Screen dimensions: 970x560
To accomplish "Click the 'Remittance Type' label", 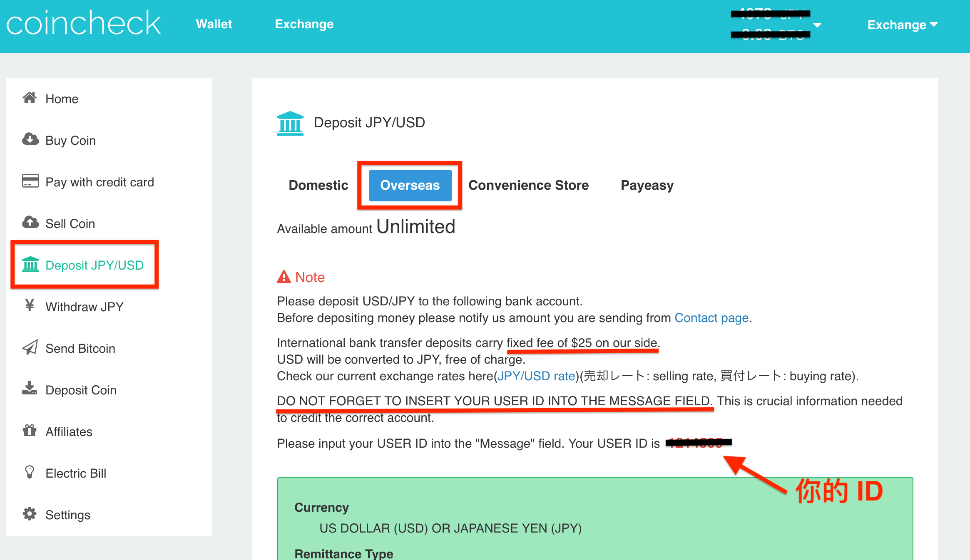I will pyautogui.click(x=343, y=554).
